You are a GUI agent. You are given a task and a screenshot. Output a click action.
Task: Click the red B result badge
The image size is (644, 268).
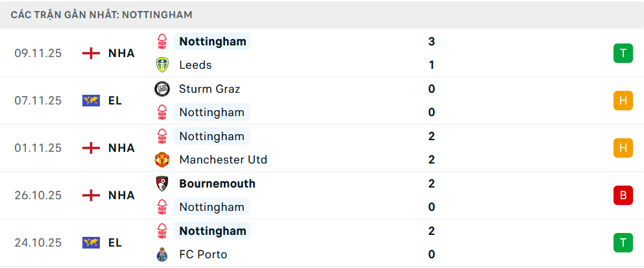point(623,195)
